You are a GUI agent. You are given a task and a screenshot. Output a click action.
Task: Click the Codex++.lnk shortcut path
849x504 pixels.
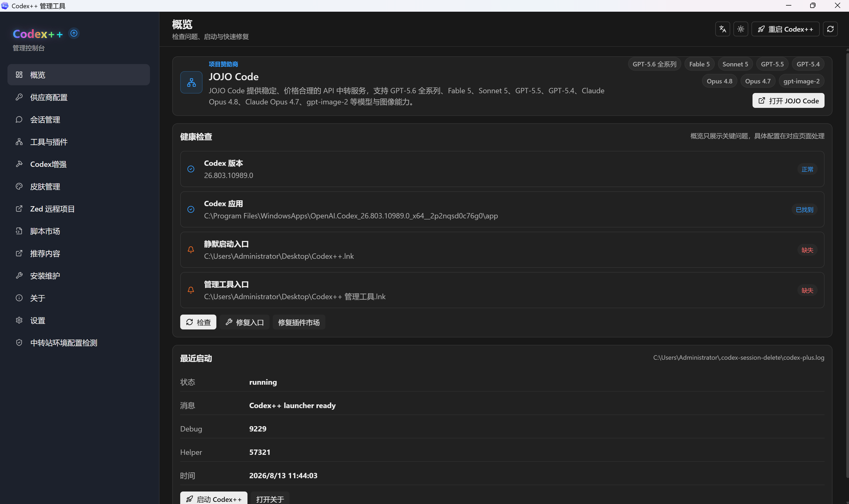click(279, 256)
